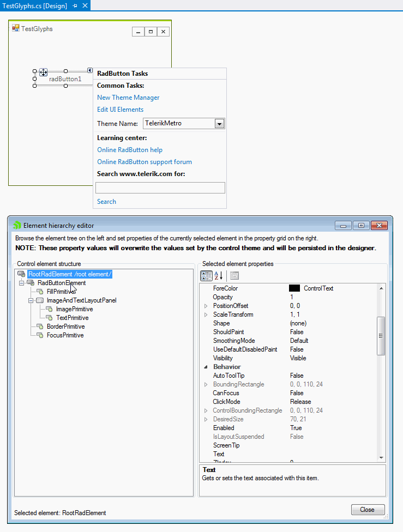
Task: Click the Enabled value True
Action: tap(296, 428)
